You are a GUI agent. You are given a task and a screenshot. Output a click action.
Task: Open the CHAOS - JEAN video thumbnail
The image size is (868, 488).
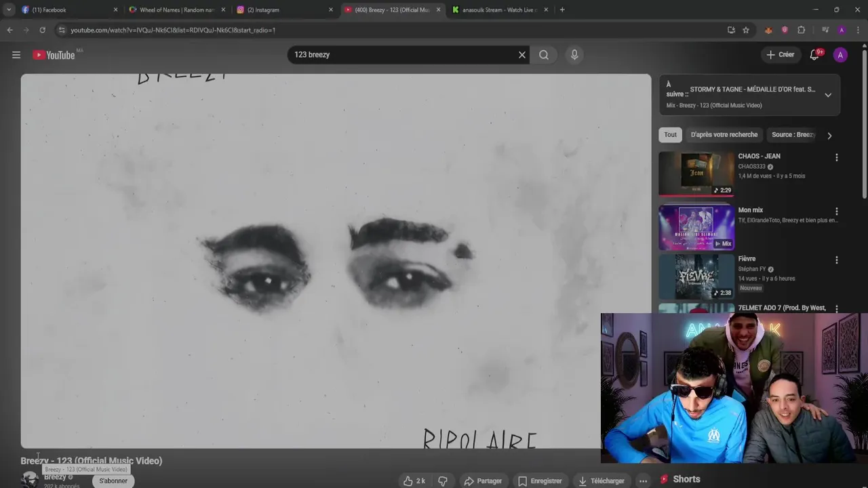[696, 173]
